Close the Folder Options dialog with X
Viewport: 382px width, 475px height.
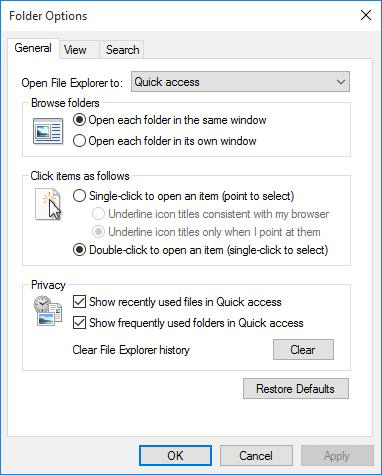pos(366,15)
